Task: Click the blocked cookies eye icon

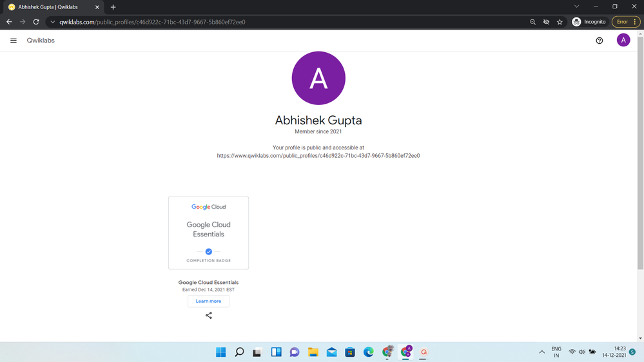Action: pos(546,22)
